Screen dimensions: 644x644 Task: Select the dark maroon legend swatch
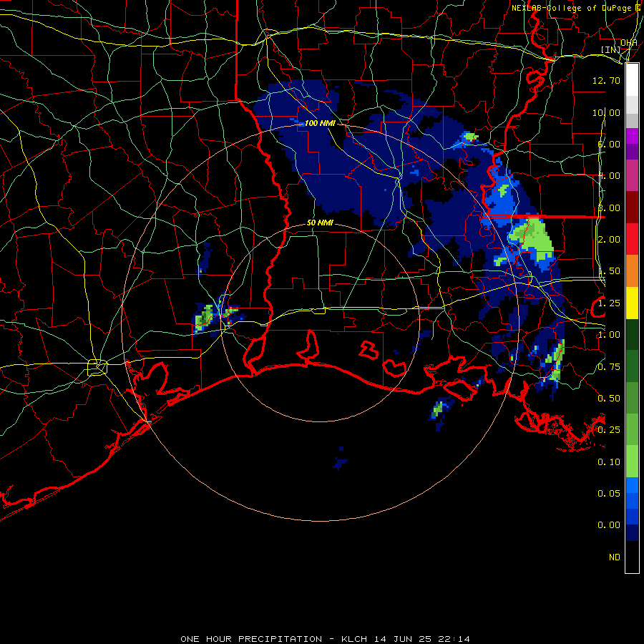(x=632, y=208)
